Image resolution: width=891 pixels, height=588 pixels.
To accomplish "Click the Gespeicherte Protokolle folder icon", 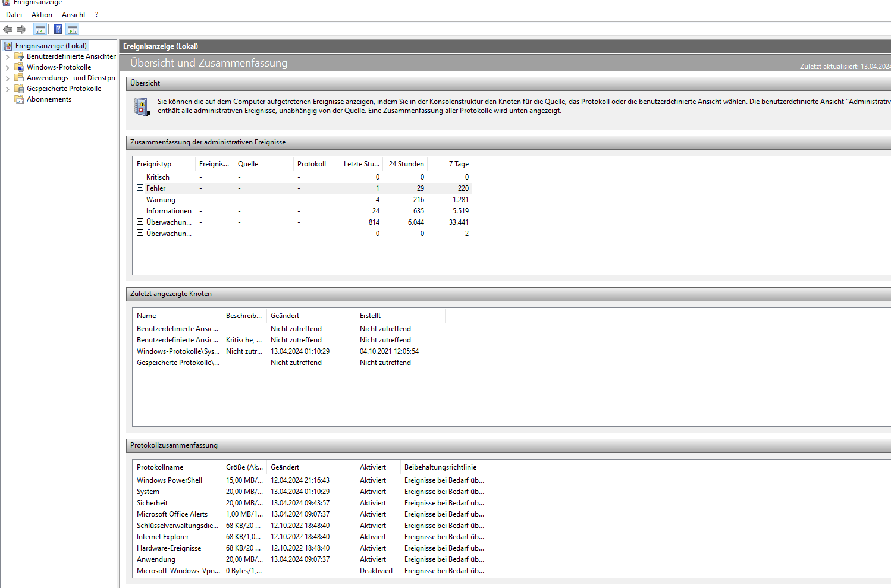I will [x=19, y=89].
